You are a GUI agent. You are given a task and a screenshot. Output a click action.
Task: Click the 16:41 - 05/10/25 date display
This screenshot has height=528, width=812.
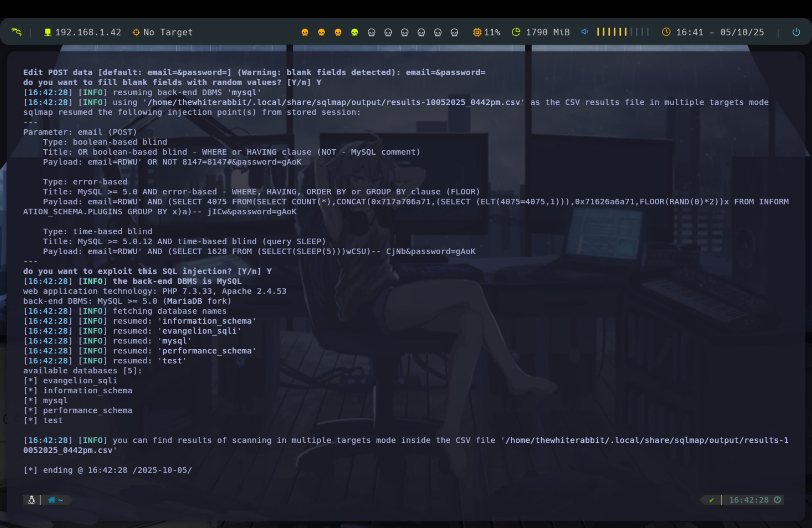(x=720, y=32)
